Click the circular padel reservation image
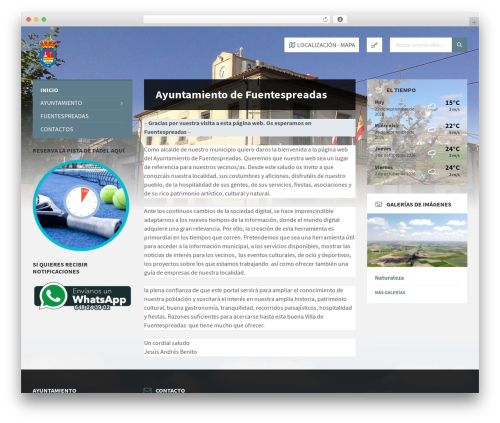This screenshot has height=423, width=500. [x=81, y=205]
